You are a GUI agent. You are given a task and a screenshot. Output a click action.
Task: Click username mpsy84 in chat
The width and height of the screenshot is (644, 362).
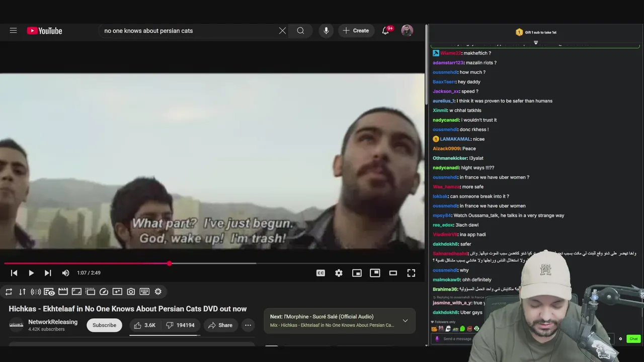pos(442,216)
